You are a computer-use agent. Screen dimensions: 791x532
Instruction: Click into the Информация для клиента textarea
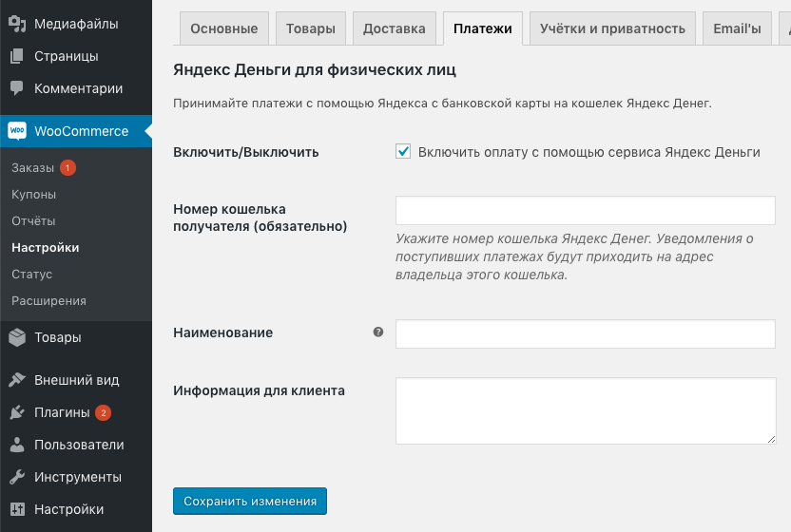pyautogui.click(x=585, y=410)
